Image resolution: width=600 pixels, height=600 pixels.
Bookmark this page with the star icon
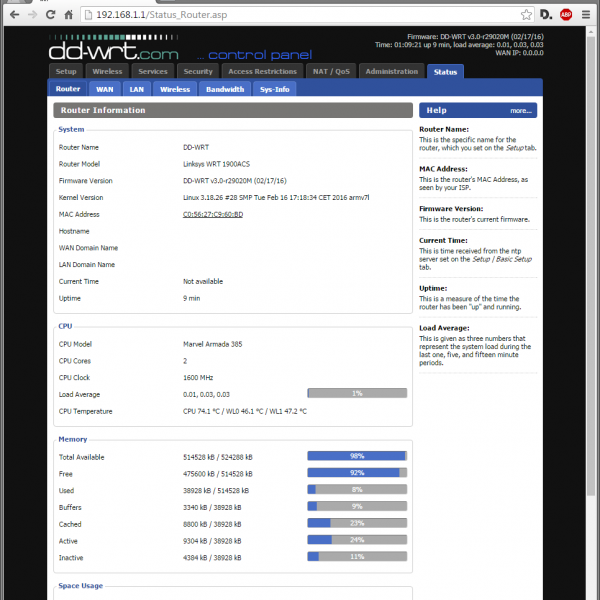(526, 15)
